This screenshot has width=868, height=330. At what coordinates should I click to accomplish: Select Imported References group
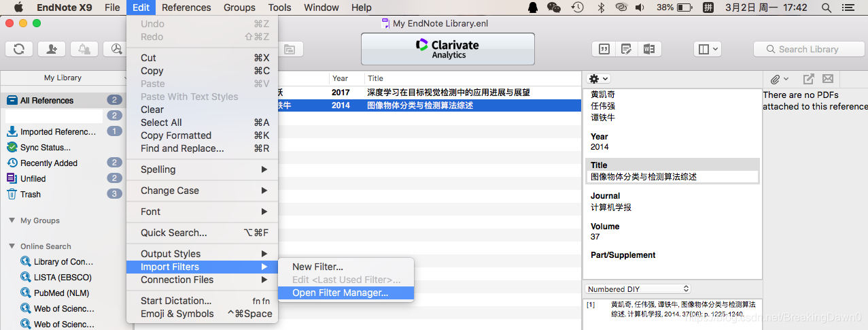(63, 131)
